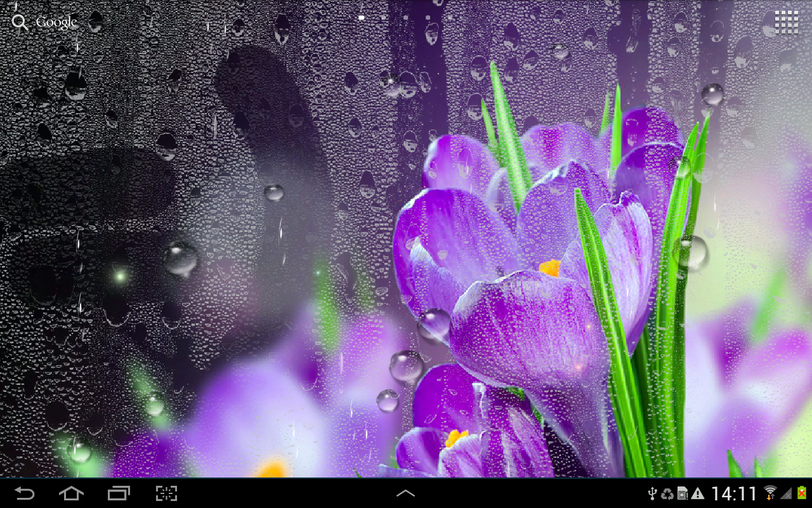The image size is (812, 508).
Task: Tap the orange stamen of the large crocus
Action: point(549,267)
